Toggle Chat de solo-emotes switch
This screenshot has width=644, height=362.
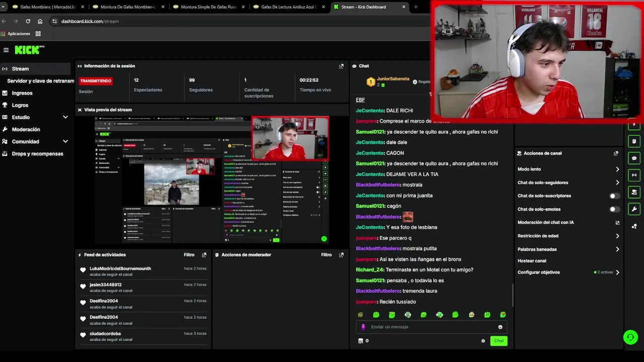614,209
